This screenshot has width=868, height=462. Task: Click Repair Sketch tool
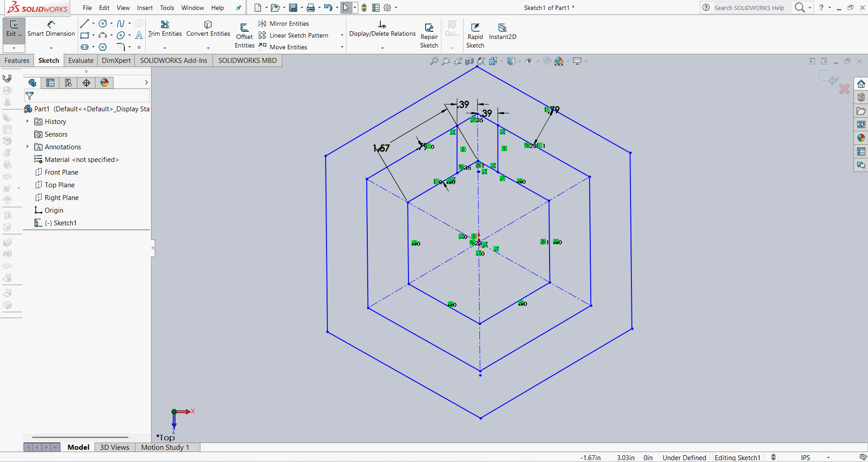(x=429, y=35)
